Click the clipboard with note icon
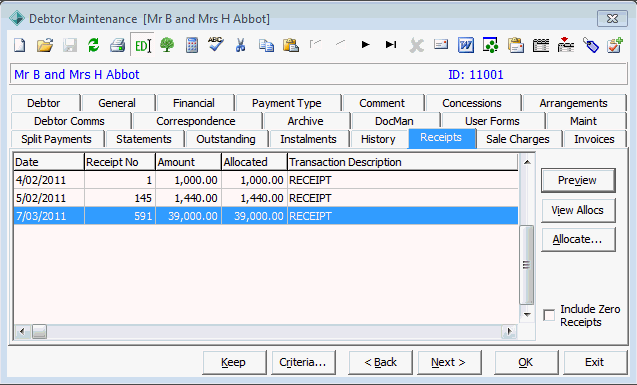The width and height of the screenshot is (637, 385). (516, 45)
